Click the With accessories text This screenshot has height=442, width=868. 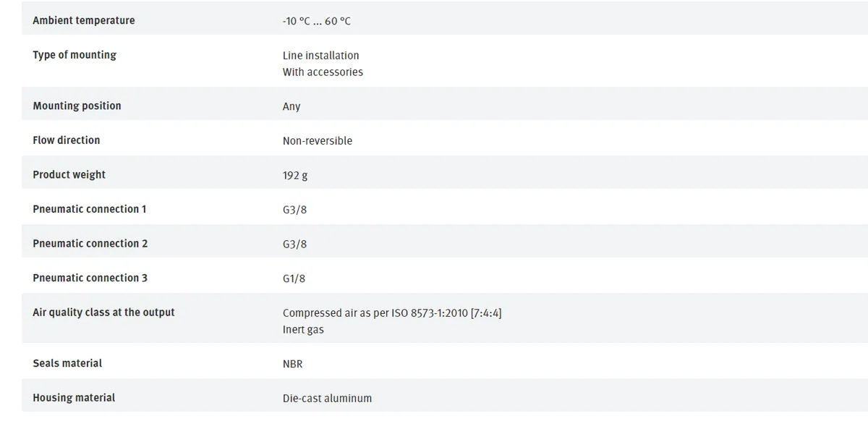coord(323,72)
